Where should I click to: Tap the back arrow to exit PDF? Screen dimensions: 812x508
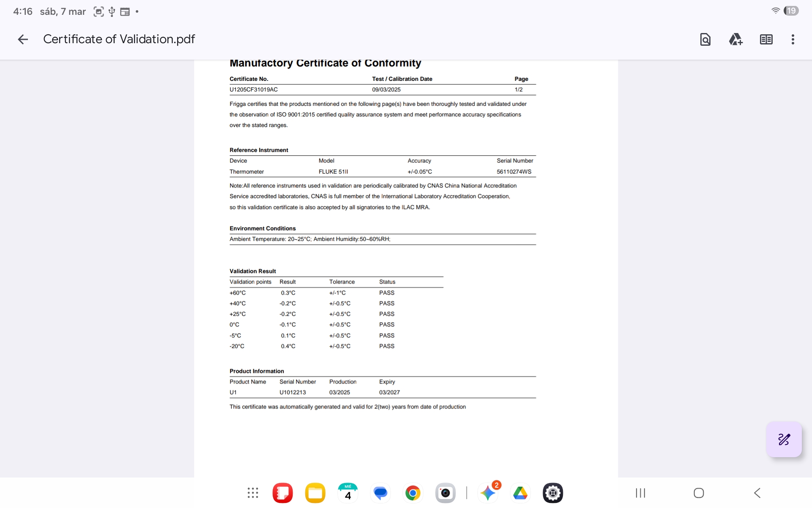pos(23,39)
